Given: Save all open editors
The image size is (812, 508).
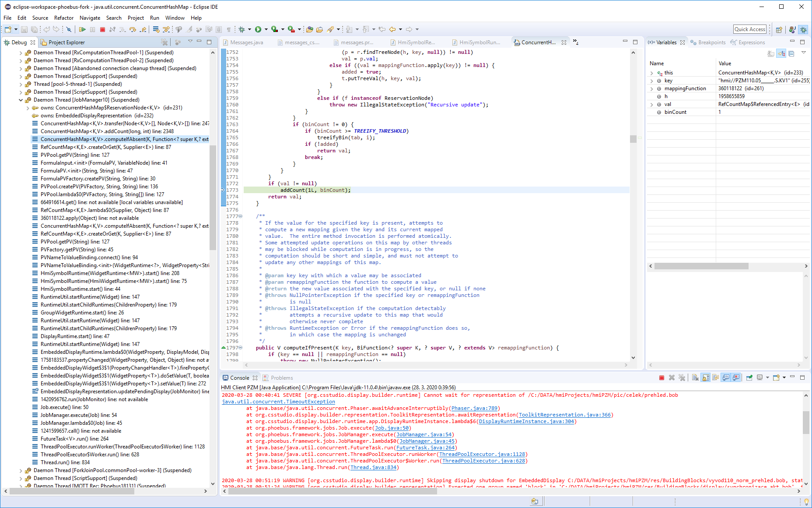Looking at the screenshot, I should coord(34,29).
